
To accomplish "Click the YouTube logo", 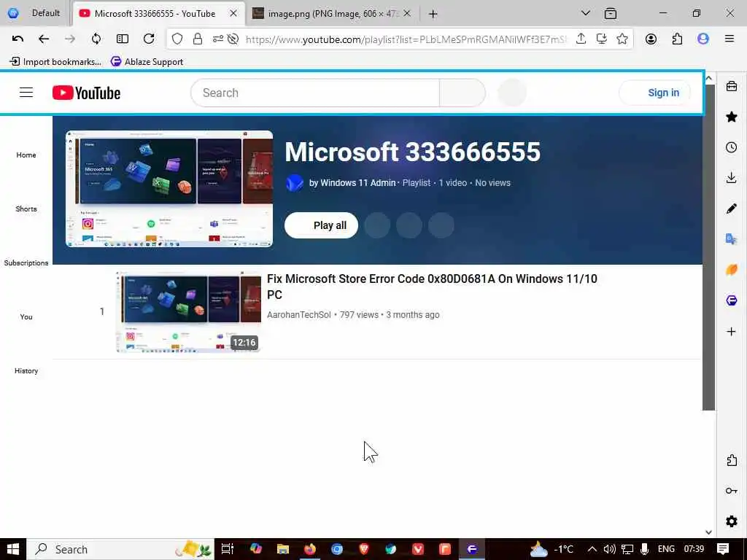I will pyautogui.click(x=86, y=93).
